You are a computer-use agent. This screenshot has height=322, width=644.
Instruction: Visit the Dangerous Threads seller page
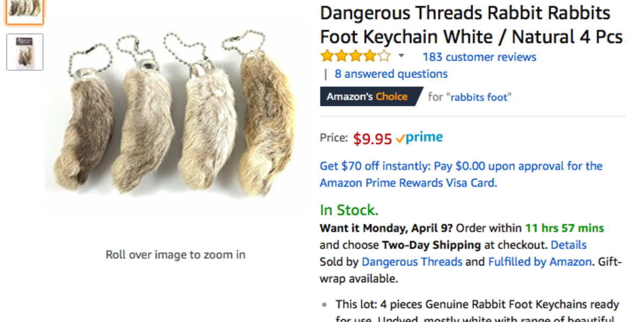tap(412, 262)
